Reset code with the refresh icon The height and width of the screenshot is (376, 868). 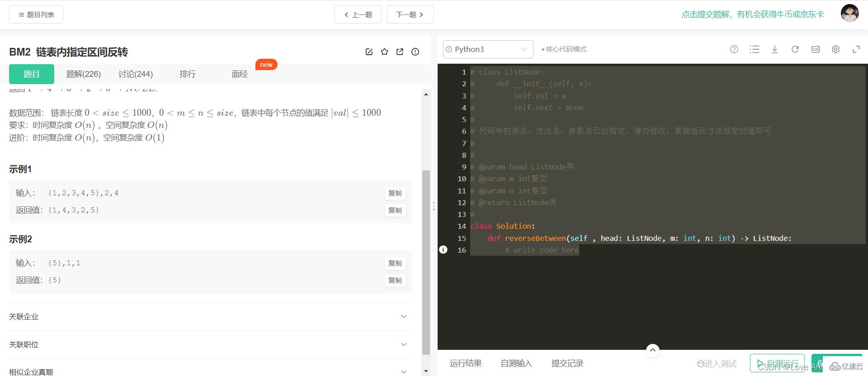click(x=795, y=49)
